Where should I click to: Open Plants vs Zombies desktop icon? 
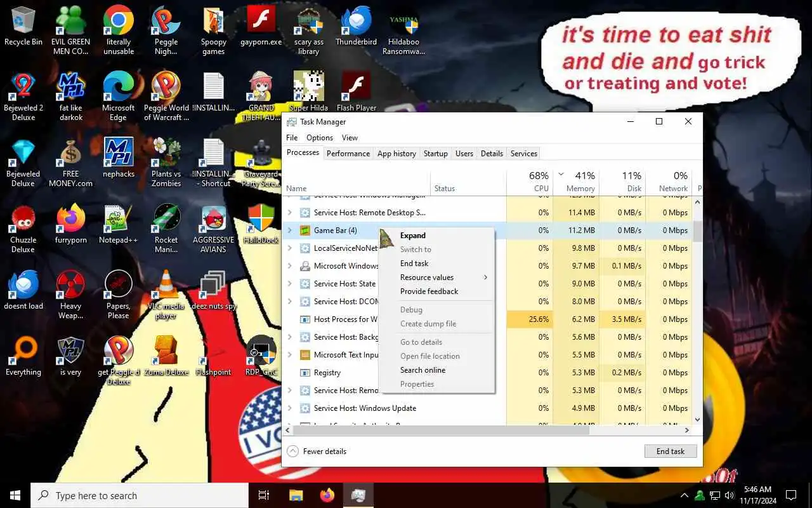point(166,163)
